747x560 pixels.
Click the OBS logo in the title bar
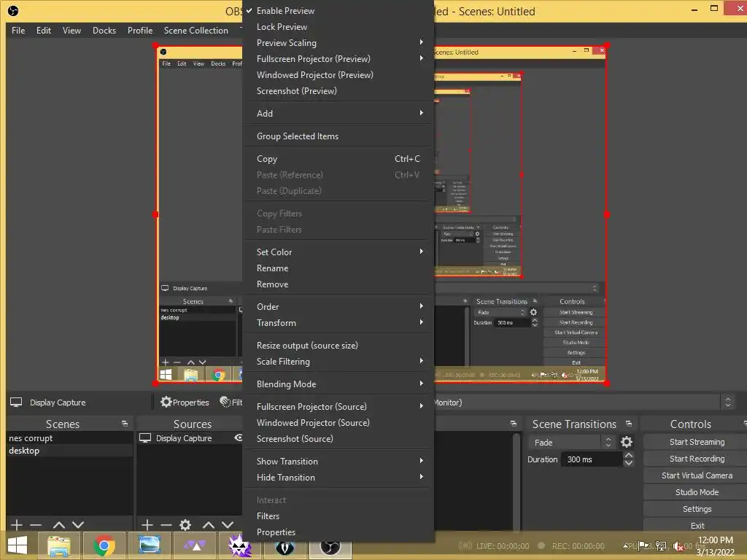click(x=13, y=10)
